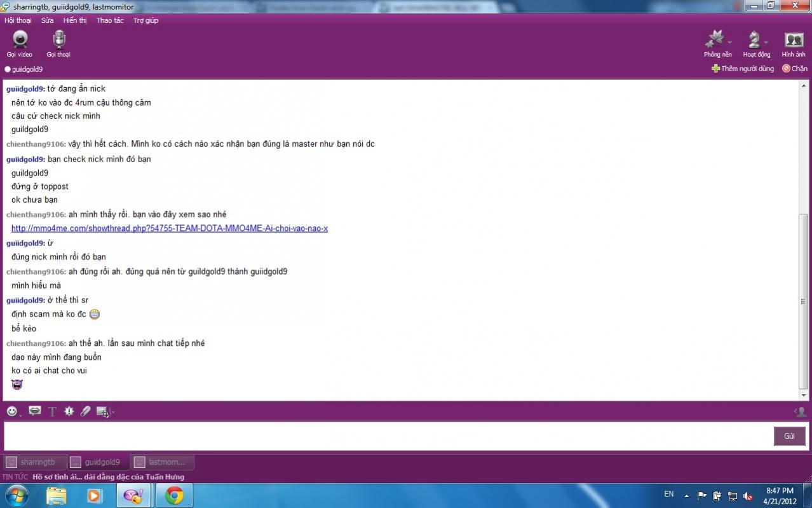Open the Hiển thị menu

point(75,20)
